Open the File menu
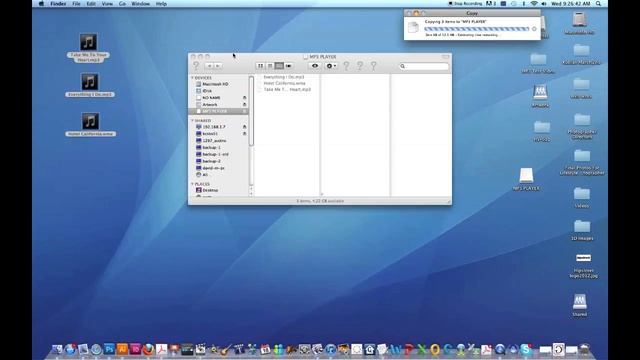The image size is (640, 360). tap(76, 4)
